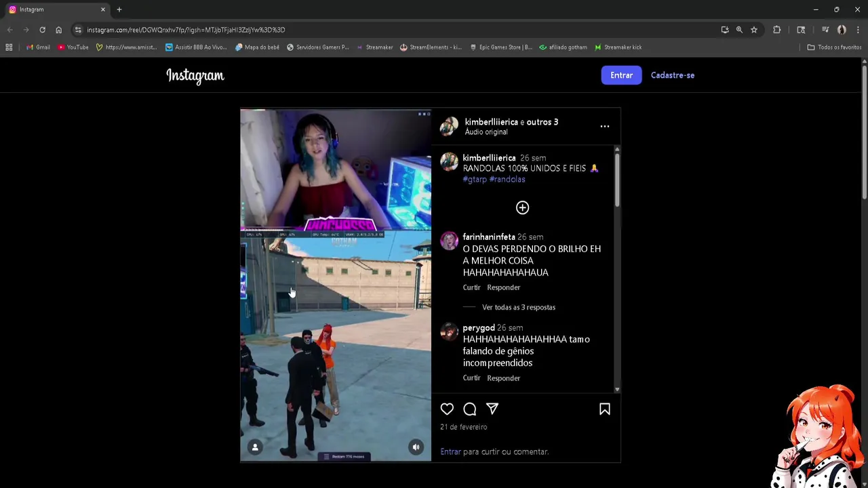Like farinhaninfeta's comment via Curtir
Image resolution: width=868 pixels, height=488 pixels.
tap(471, 287)
